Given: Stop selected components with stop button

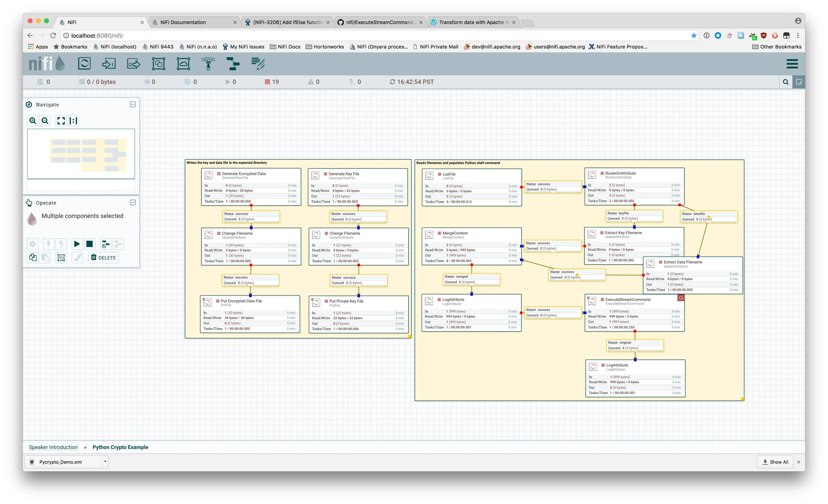Looking at the screenshot, I should tap(89, 244).
